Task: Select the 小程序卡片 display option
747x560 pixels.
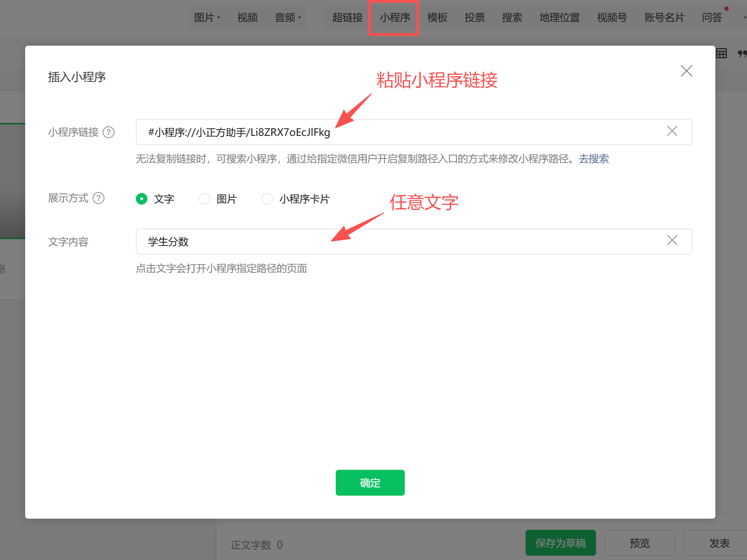Action: (267, 199)
